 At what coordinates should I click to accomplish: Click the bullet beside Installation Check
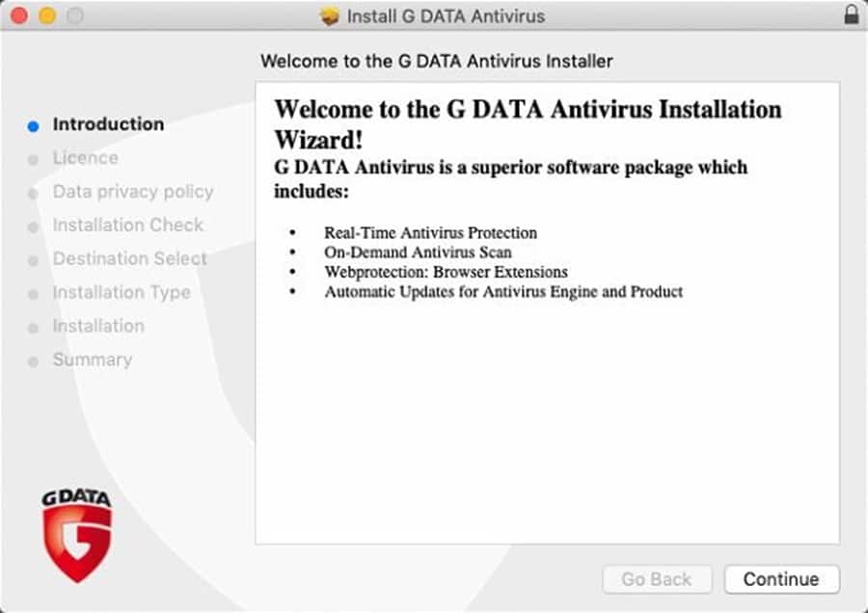click(x=34, y=226)
